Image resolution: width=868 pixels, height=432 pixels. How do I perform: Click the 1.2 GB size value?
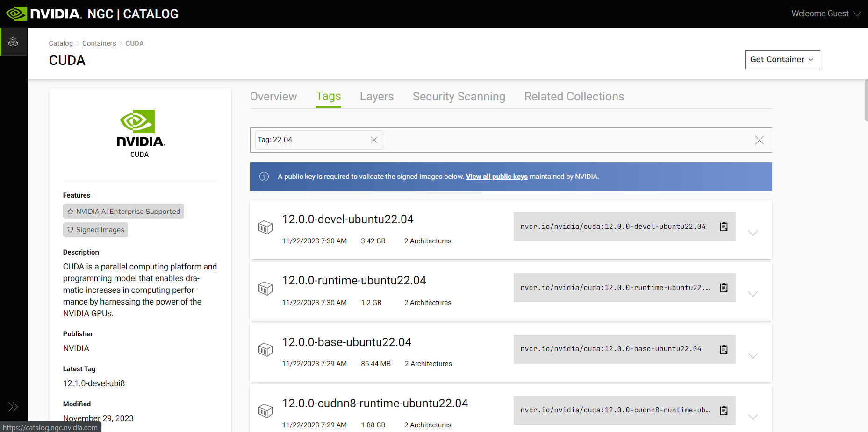click(x=371, y=303)
